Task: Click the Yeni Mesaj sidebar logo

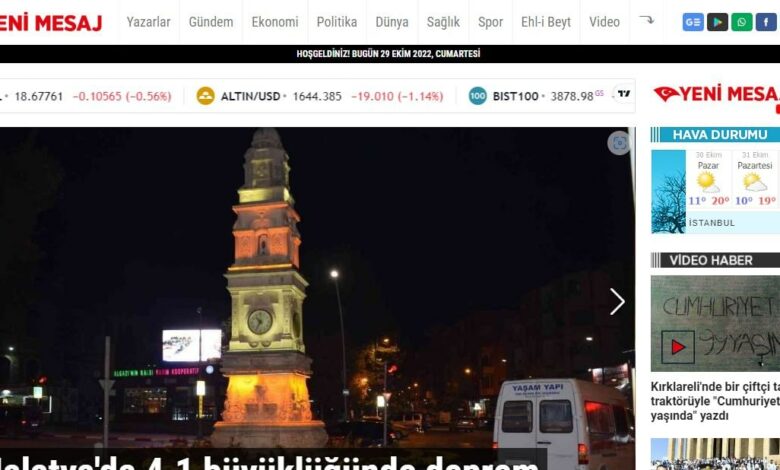Action: click(x=716, y=94)
